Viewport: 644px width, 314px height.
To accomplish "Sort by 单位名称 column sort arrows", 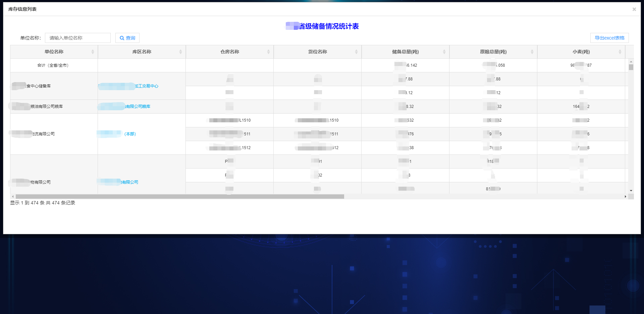I will point(93,52).
